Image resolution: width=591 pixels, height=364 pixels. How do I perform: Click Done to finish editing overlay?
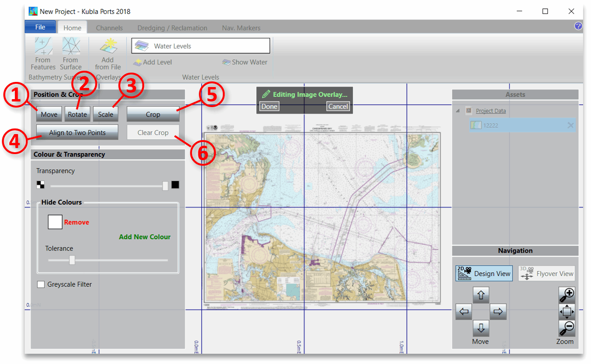[269, 107]
